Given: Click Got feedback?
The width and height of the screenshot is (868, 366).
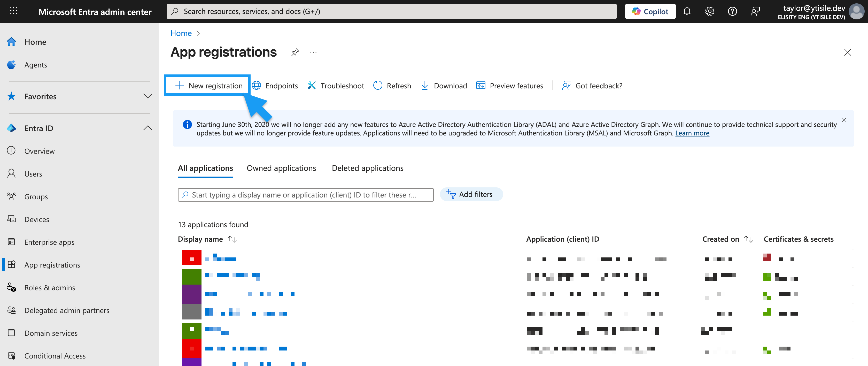Looking at the screenshot, I should [592, 86].
